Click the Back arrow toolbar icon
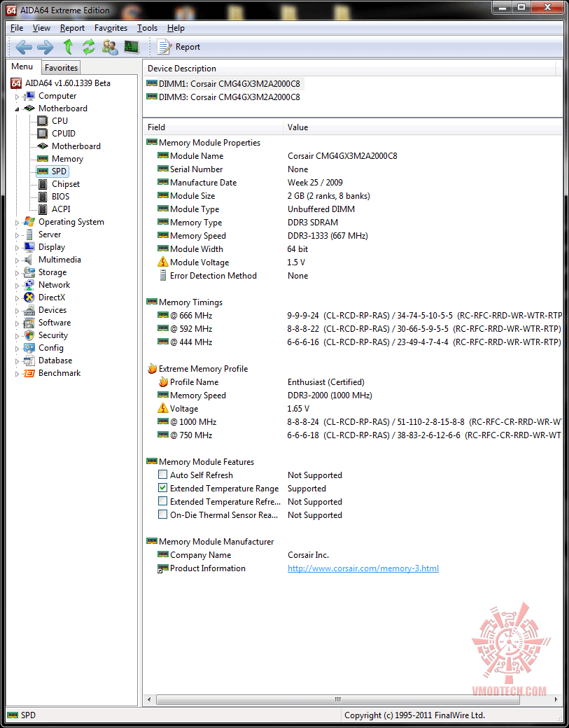 (x=24, y=47)
